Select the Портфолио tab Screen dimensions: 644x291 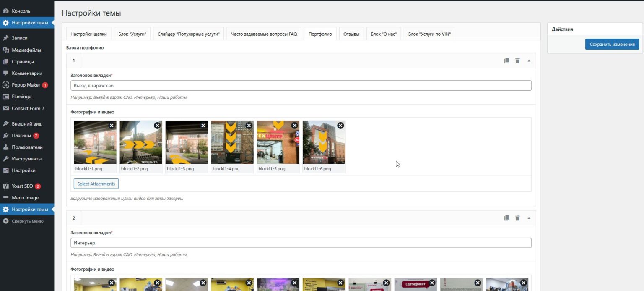pos(320,34)
